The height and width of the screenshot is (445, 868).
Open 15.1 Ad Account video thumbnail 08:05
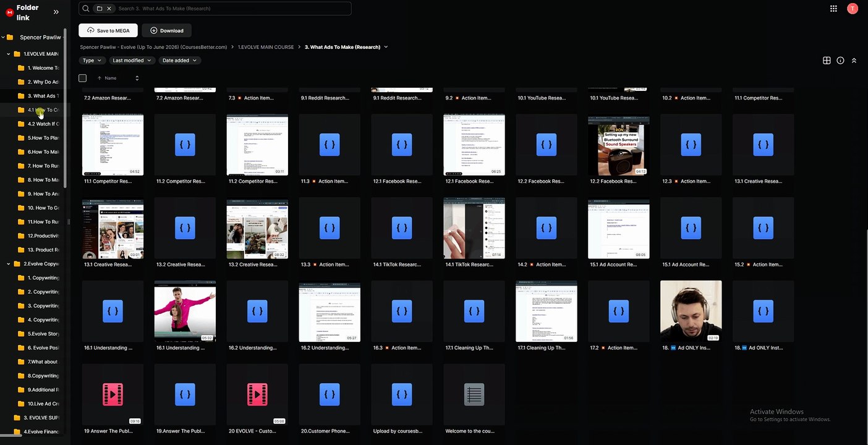(619, 228)
